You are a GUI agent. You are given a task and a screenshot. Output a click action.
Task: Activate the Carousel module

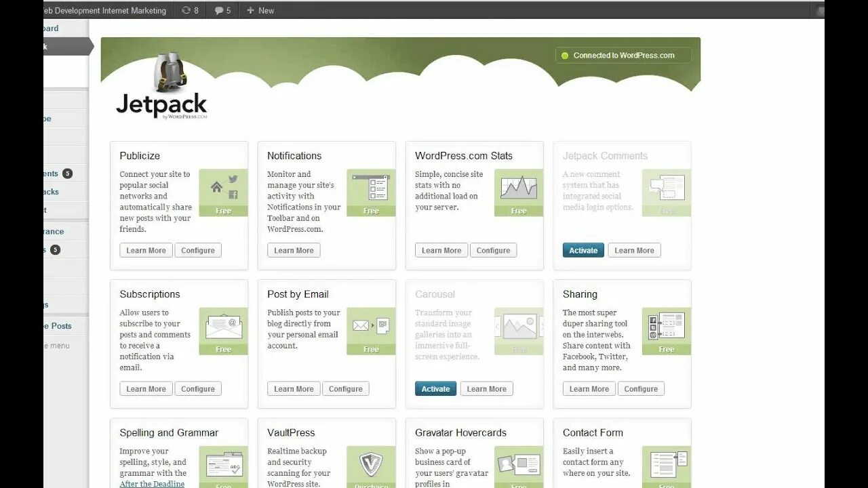[435, 389]
